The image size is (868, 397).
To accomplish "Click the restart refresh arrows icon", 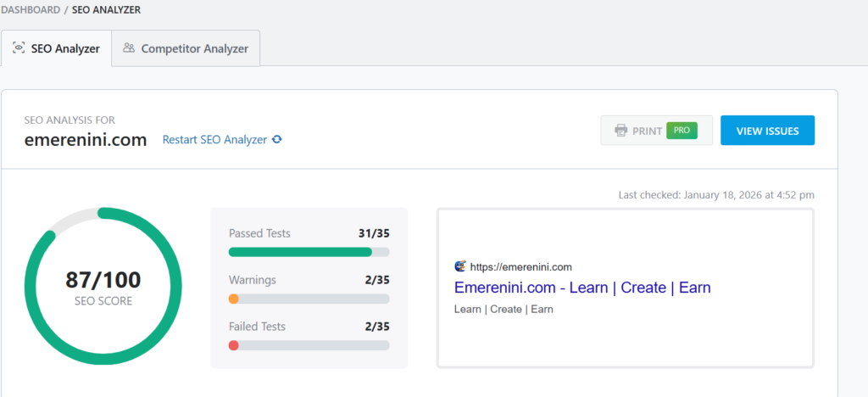I will point(277,139).
